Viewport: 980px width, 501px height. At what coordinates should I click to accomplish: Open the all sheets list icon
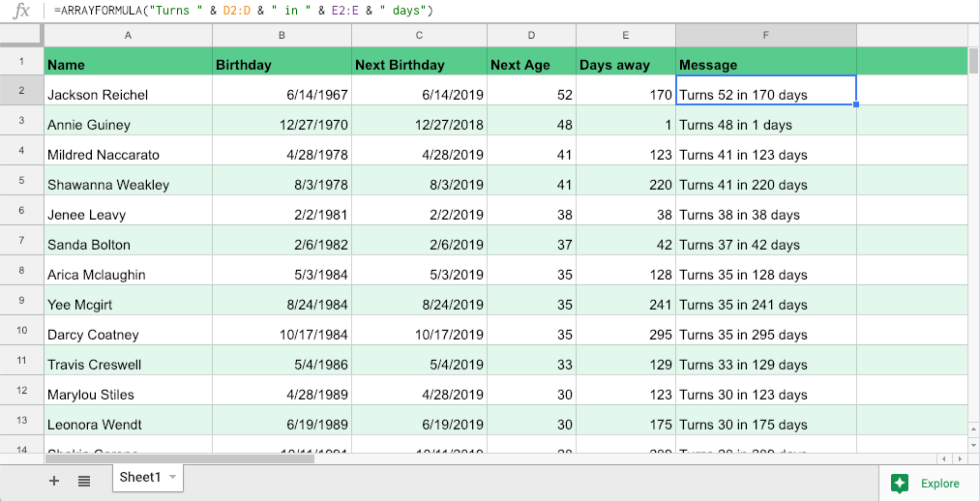click(84, 481)
